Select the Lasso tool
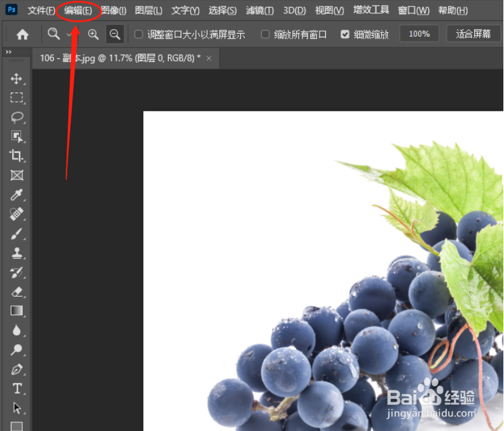This screenshot has width=504, height=431. click(16, 117)
